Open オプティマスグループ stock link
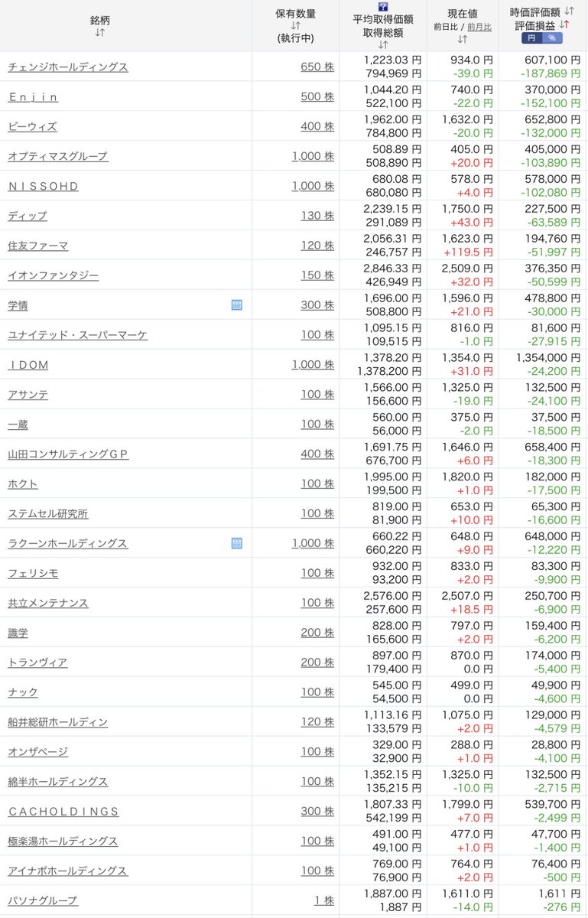 point(58,157)
